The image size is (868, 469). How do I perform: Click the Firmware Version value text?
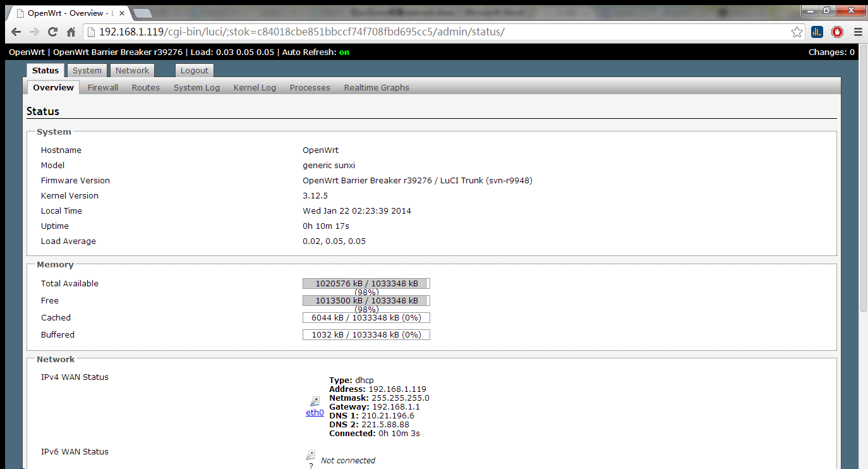click(418, 181)
